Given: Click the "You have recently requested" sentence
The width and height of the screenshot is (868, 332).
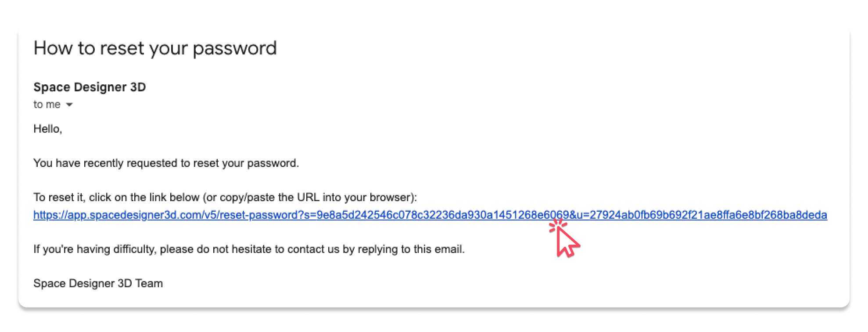Looking at the screenshot, I should 166,163.
